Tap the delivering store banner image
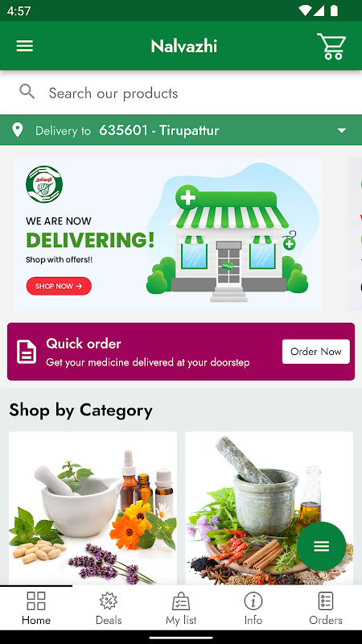This screenshot has height=644, width=362. 168,233
